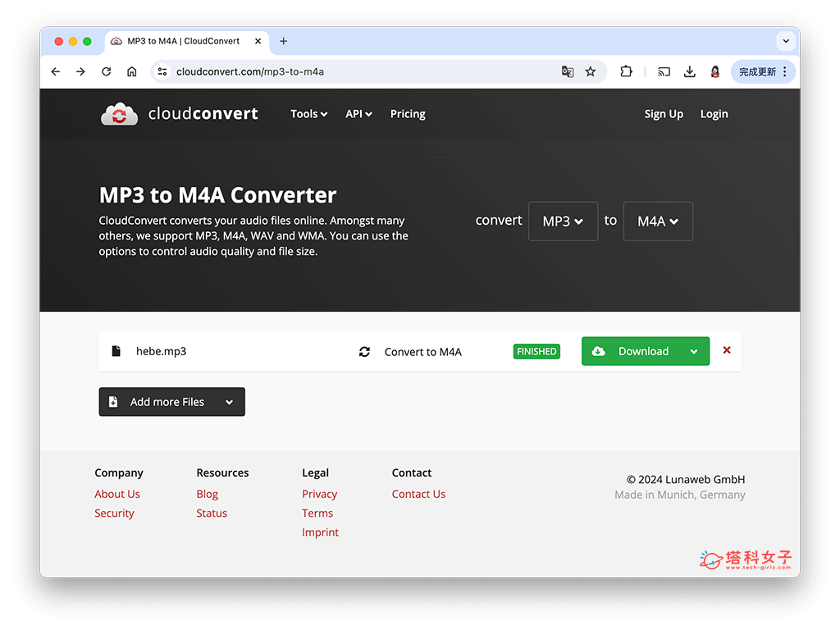Screen dimensions: 840x630
Task: Click the browser forward arrow
Action: tap(81, 72)
